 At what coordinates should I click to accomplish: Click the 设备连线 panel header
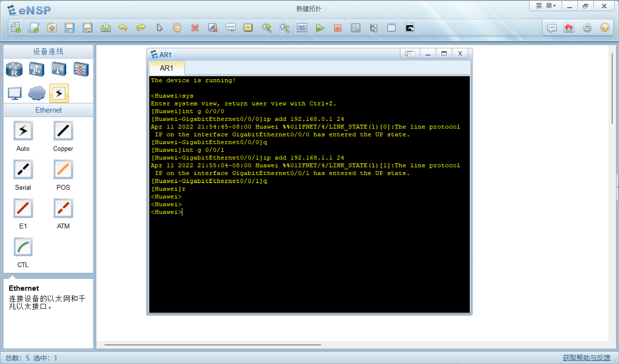point(48,51)
